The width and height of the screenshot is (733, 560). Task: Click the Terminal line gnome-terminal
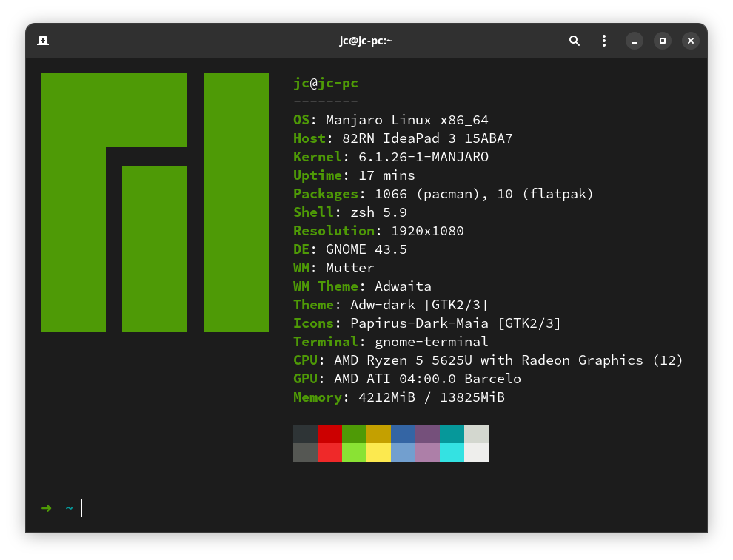(391, 342)
